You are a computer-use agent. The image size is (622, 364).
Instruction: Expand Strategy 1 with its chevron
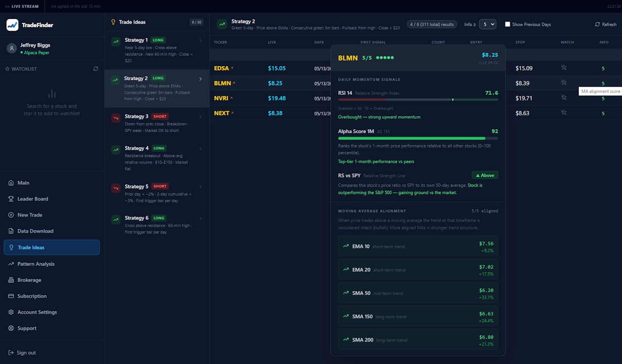(201, 40)
